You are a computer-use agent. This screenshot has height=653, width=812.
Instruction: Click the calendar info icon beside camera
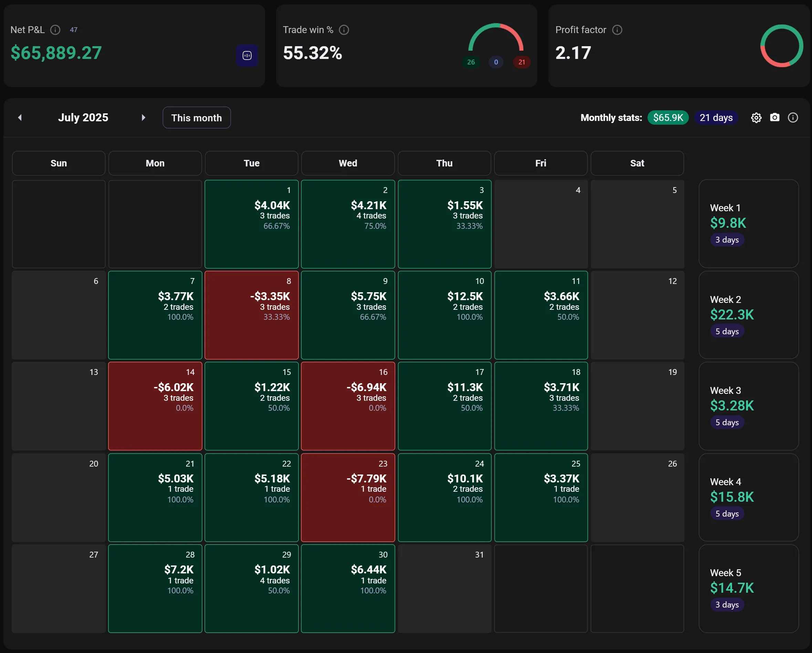click(x=793, y=118)
